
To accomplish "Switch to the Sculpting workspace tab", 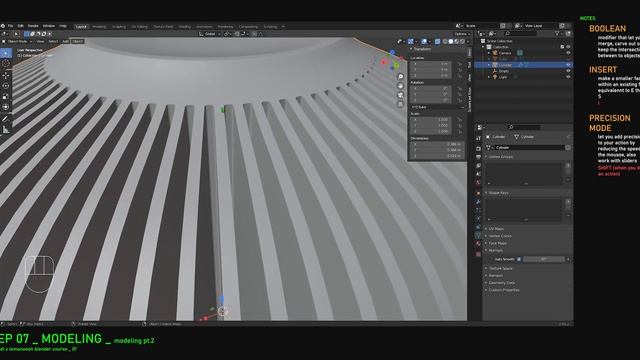I will 119,27.
